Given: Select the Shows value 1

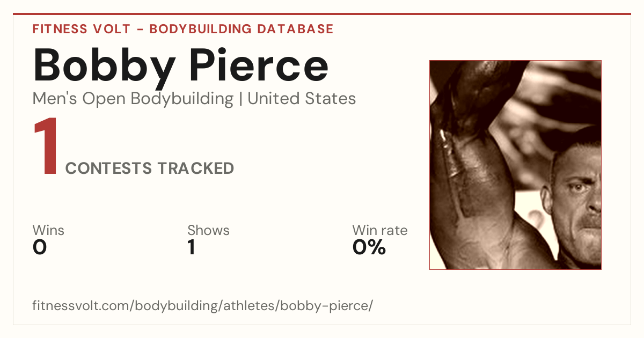Looking at the screenshot, I should click(191, 247).
